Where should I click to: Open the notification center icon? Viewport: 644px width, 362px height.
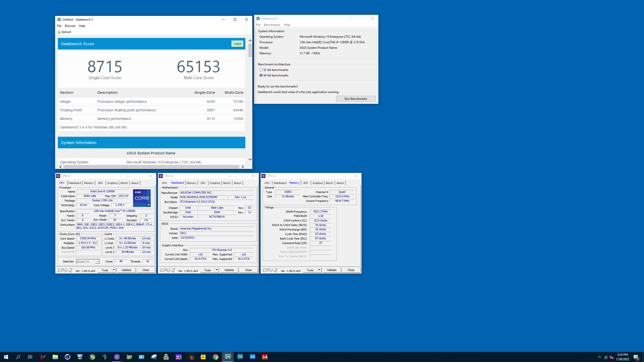[636, 357]
